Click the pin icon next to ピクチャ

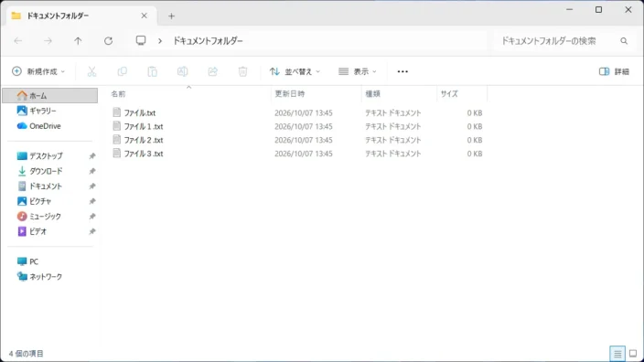pos(92,201)
